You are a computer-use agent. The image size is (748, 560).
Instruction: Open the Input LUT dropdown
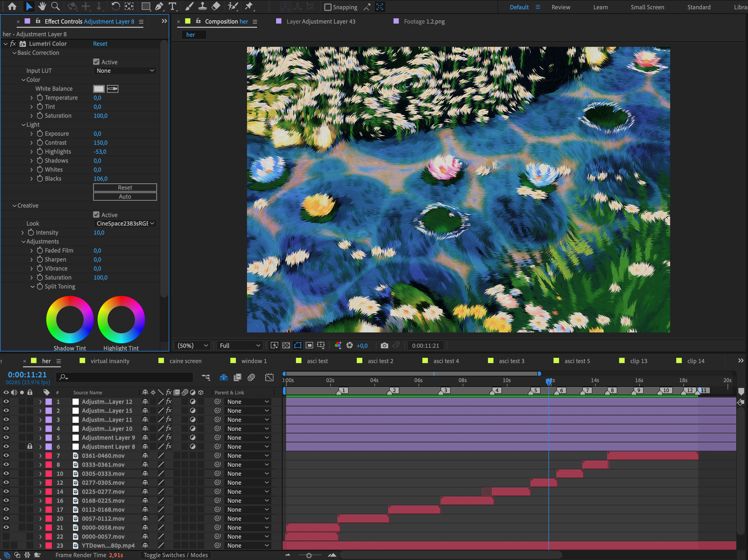(125, 71)
